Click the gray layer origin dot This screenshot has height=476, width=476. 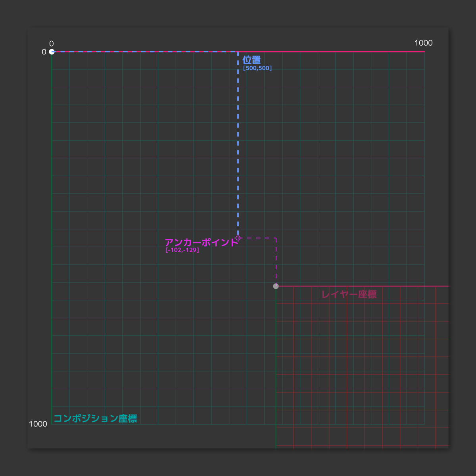(276, 286)
